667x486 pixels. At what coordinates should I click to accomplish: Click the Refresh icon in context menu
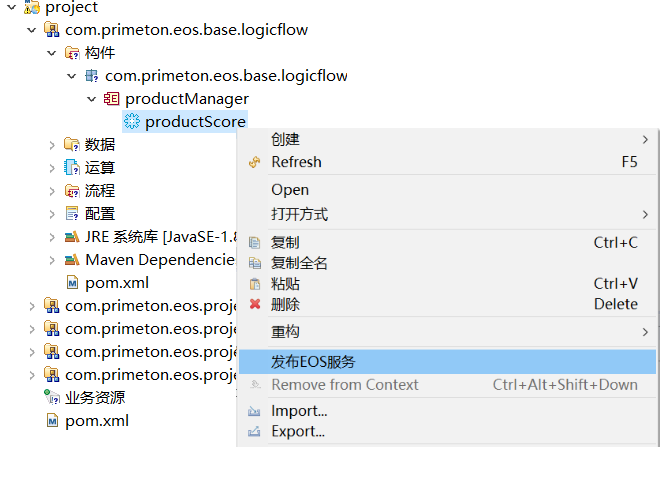click(254, 162)
